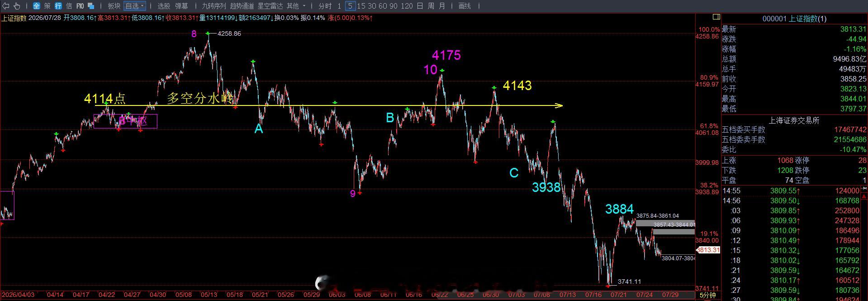Image resolution: width=868 pixels, height=301 pixels.
Task: Select 九转序列 indicator
Action: tap(213, 6)
